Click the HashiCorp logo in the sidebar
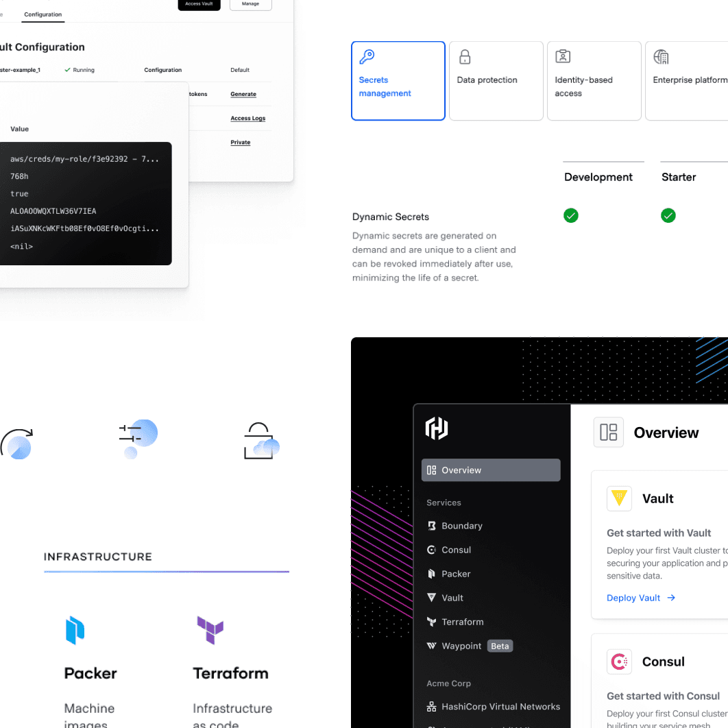Viewport: 728px width, 728px height. pos(437,428)
